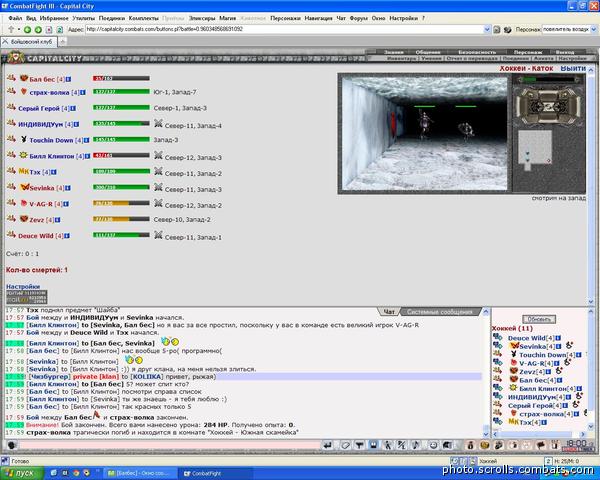600x480 pixels.
Task: Open the Настройки link below death count
Action: click(23, 286)
